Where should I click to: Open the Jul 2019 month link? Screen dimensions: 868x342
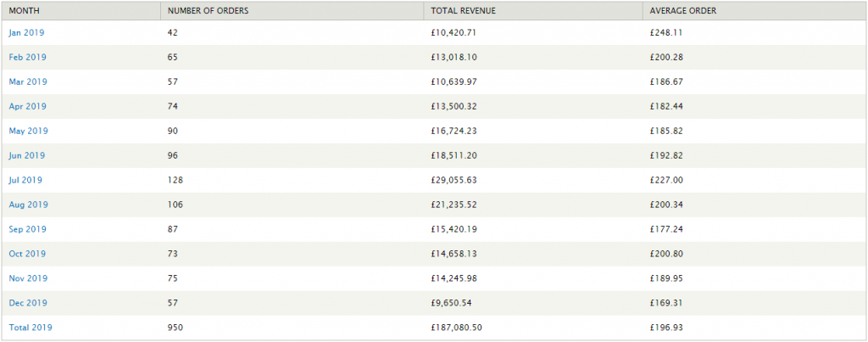[x=25, y=180]
